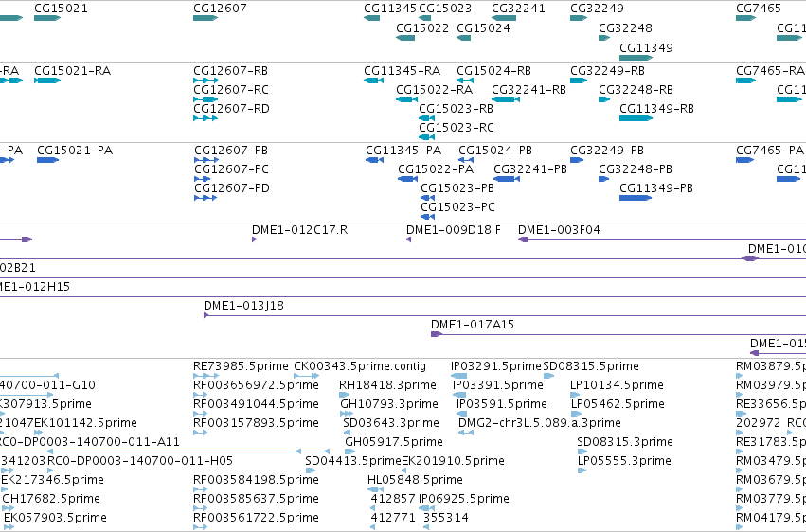806x532 pixels.
Task: Open EST label RP003656972.5prime
Action: coord(256,385)
